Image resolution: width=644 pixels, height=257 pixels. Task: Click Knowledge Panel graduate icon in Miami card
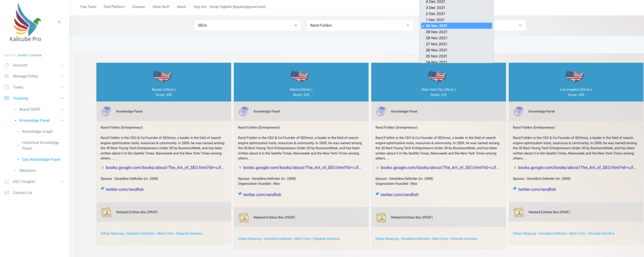[244, 111]
